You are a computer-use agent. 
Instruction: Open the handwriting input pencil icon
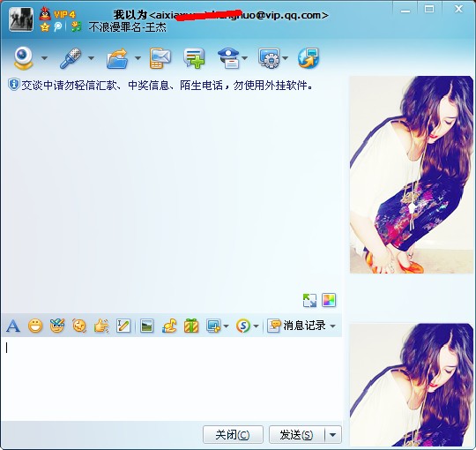tap(123, 326)
